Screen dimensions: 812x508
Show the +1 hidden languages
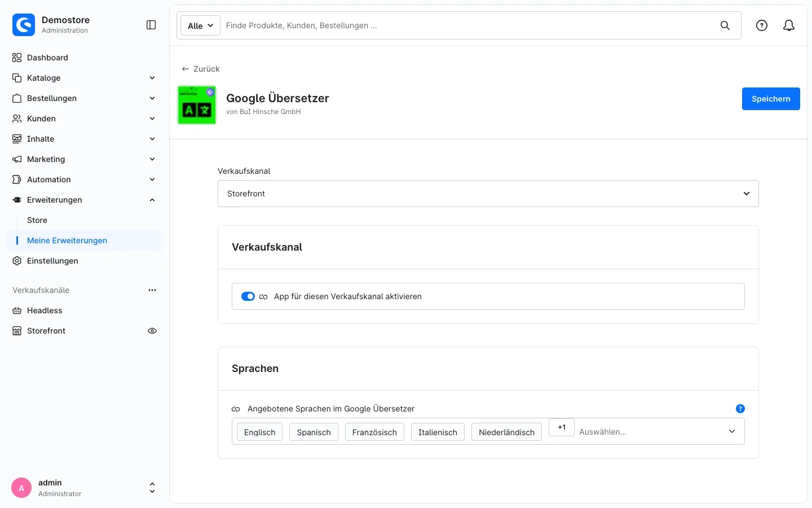point(562,427)
